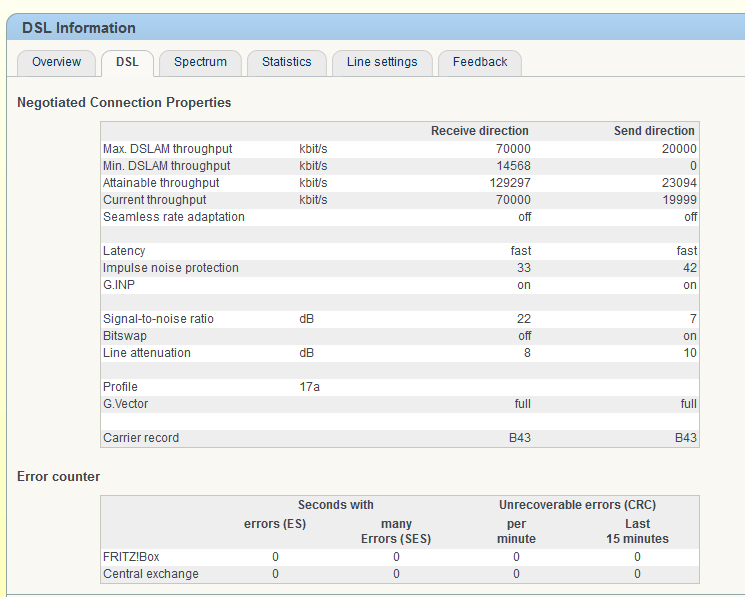This screenshot has width=745, height=597.
Task: Select the DSL tab
Action: (x=127, y=62)
